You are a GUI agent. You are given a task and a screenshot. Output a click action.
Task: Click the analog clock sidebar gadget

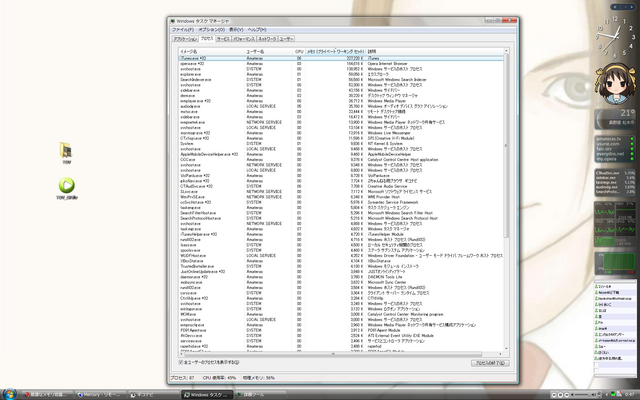(x=614, y=37)
